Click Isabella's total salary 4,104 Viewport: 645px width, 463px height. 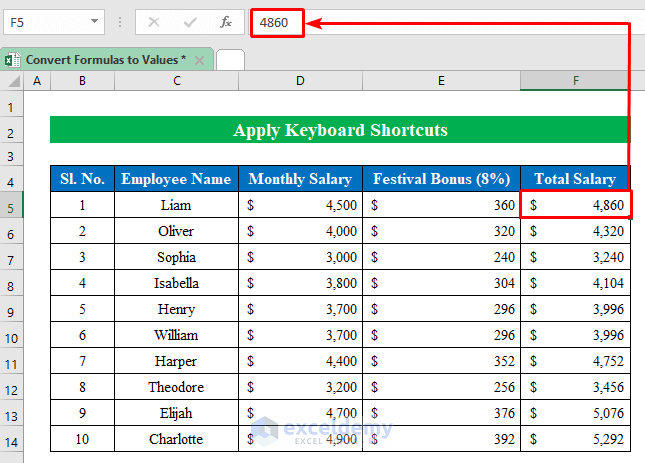click(x=575, y=283)
